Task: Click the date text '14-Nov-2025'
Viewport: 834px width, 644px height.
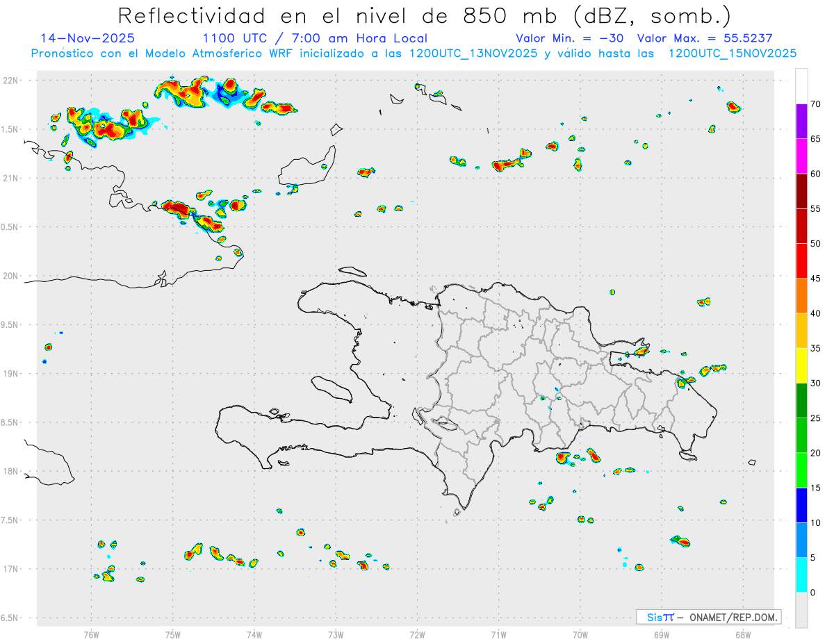Action: click(88, 38)
